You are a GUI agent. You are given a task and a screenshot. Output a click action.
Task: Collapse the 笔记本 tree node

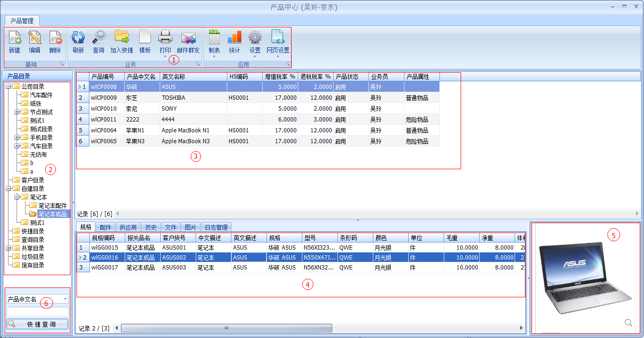[17, 197]
